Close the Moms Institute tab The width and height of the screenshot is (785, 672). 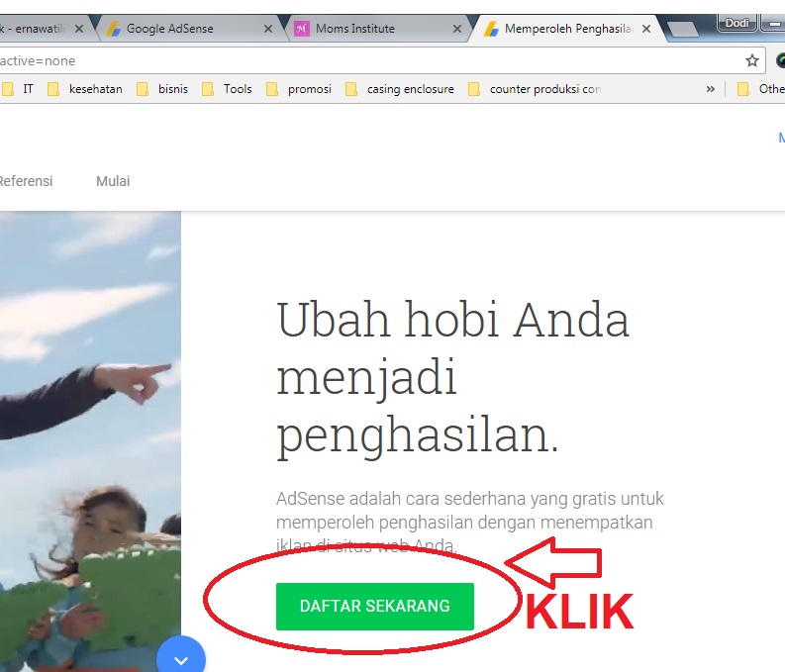(457, 29)
